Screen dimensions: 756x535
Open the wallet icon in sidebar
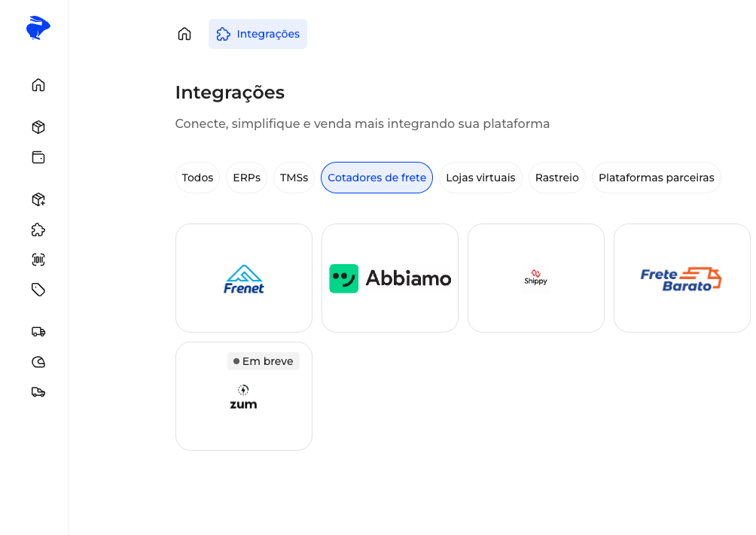(38, 157)
